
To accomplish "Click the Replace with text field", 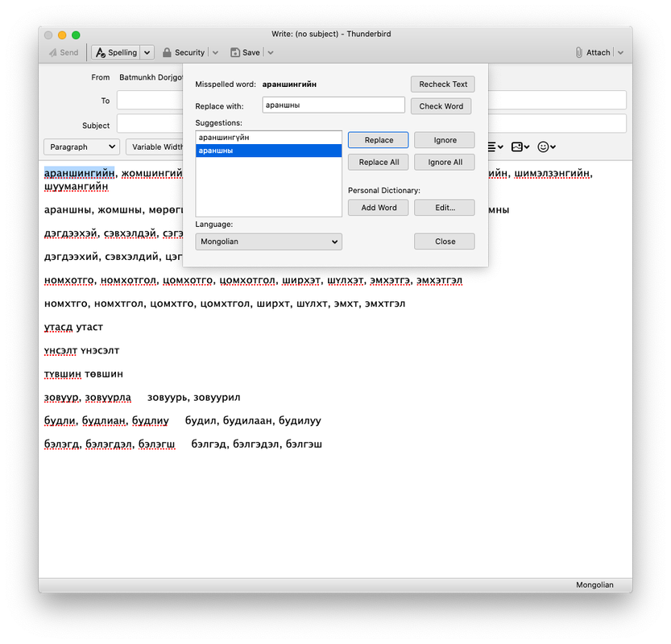I will click(333, 105).
